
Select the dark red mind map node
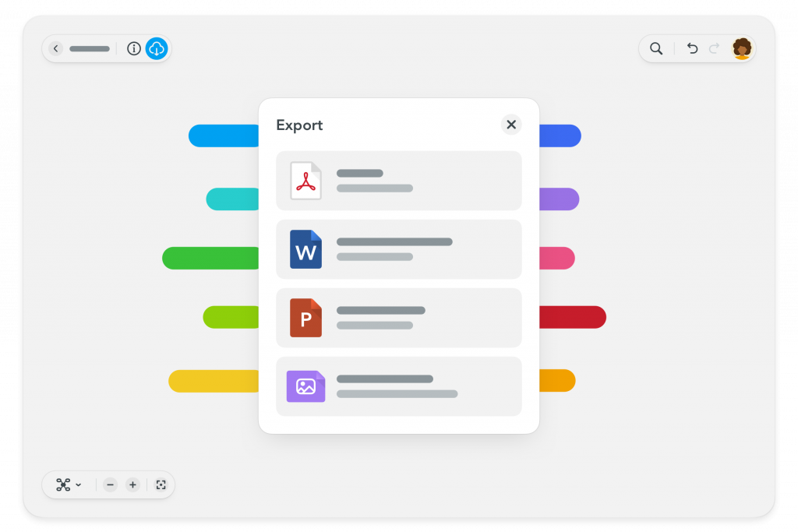(573, 317)
